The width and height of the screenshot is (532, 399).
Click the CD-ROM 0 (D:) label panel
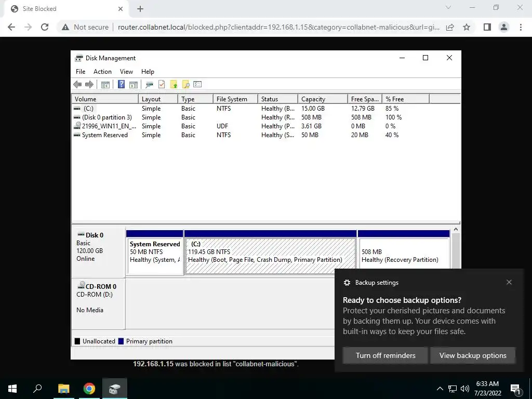coord(98,303)
